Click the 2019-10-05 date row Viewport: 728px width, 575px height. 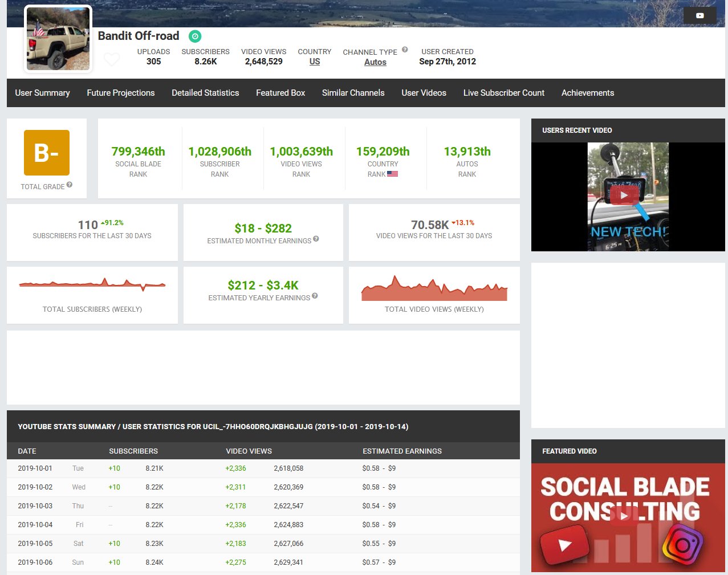coord(263,544)
